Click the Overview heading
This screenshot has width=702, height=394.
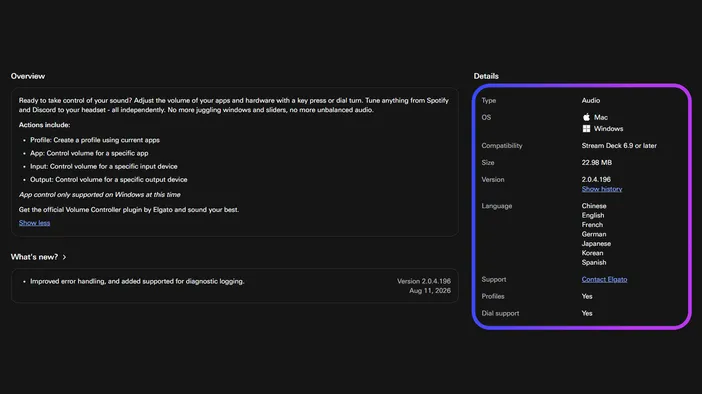tap(28, 76)
